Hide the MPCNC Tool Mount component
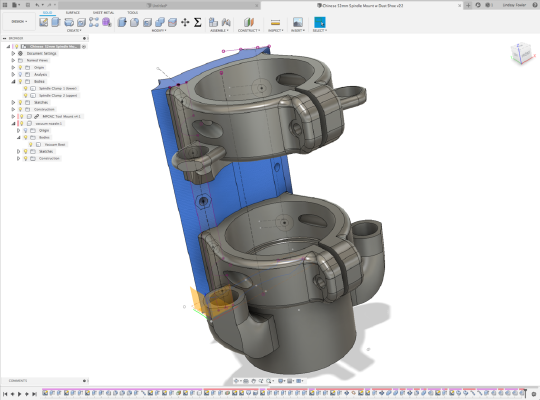 point(22,116)
